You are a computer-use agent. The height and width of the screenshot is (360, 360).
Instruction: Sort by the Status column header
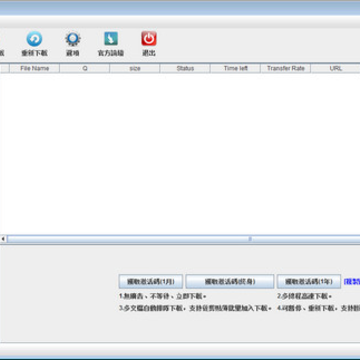(x=185, y=68)
